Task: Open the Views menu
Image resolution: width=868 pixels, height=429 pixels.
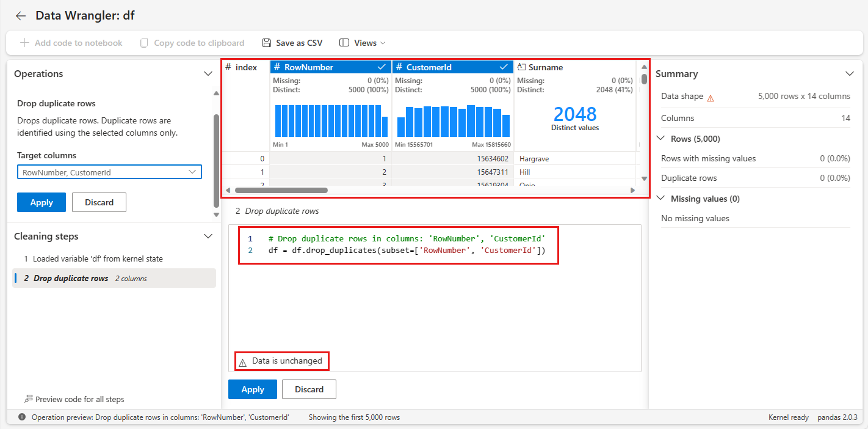Action: [363, 43]
